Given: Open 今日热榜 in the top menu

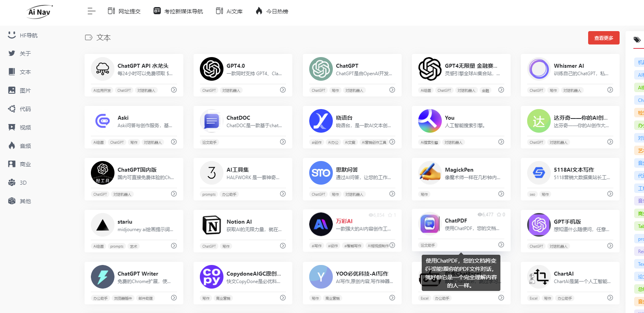Looking at the screenshot, I should click(x=272, y=11).
